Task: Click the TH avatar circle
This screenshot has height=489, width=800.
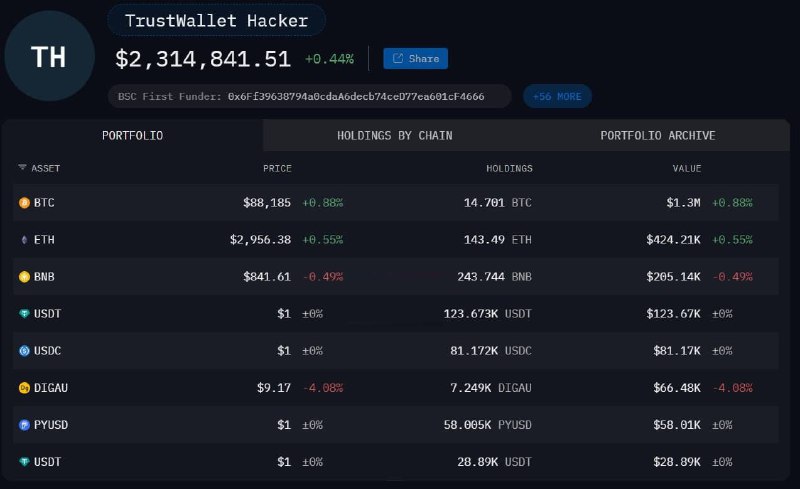Action: pyautogui.click(x=49, y=57)
